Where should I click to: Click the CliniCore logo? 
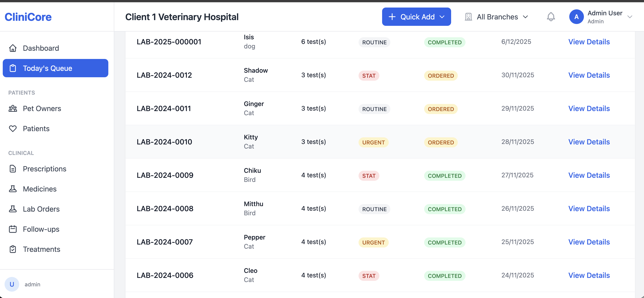click(28, 17)
